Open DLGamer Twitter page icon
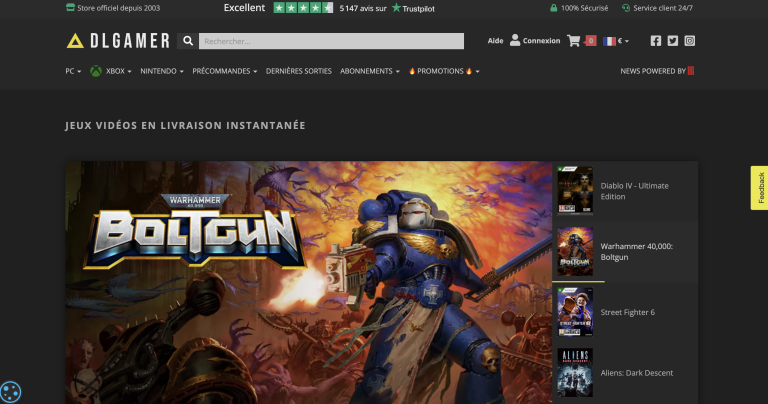 pos(673,41)
